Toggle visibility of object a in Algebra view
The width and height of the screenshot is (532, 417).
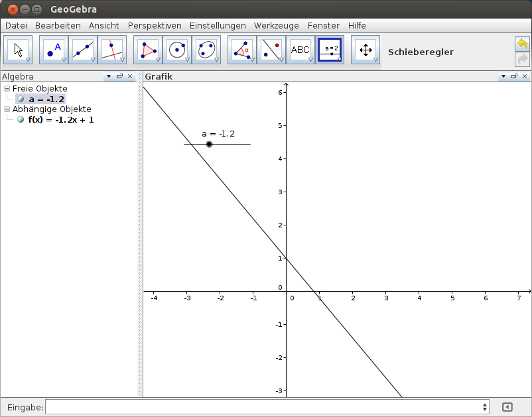pos(20,99)
